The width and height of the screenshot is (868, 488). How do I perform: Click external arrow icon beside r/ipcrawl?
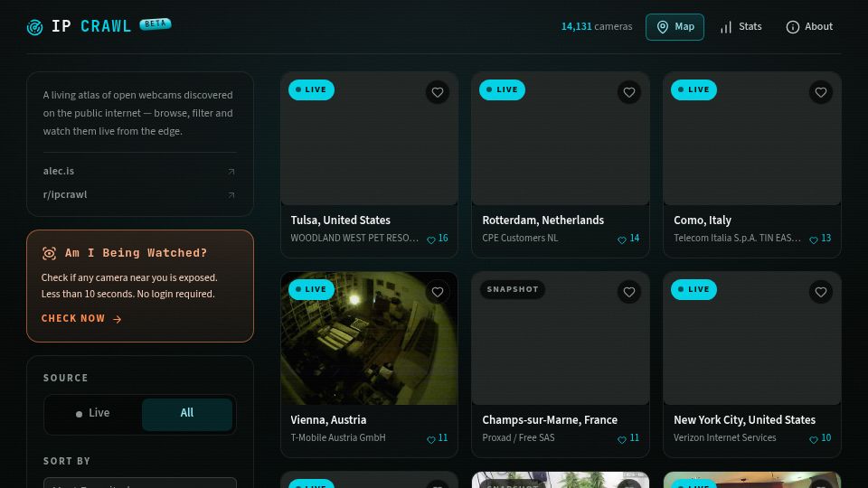tap(231, 195)
